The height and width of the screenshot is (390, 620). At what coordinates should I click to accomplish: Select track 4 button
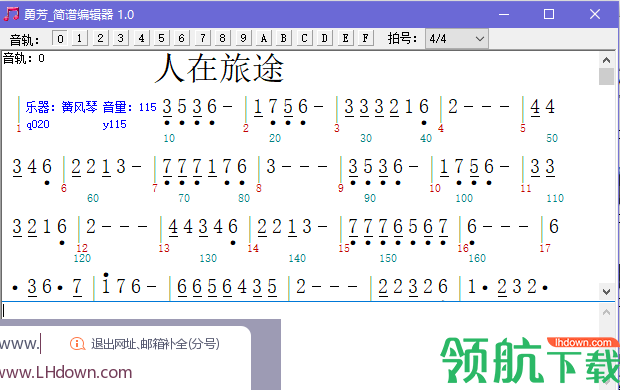point(141,38)
